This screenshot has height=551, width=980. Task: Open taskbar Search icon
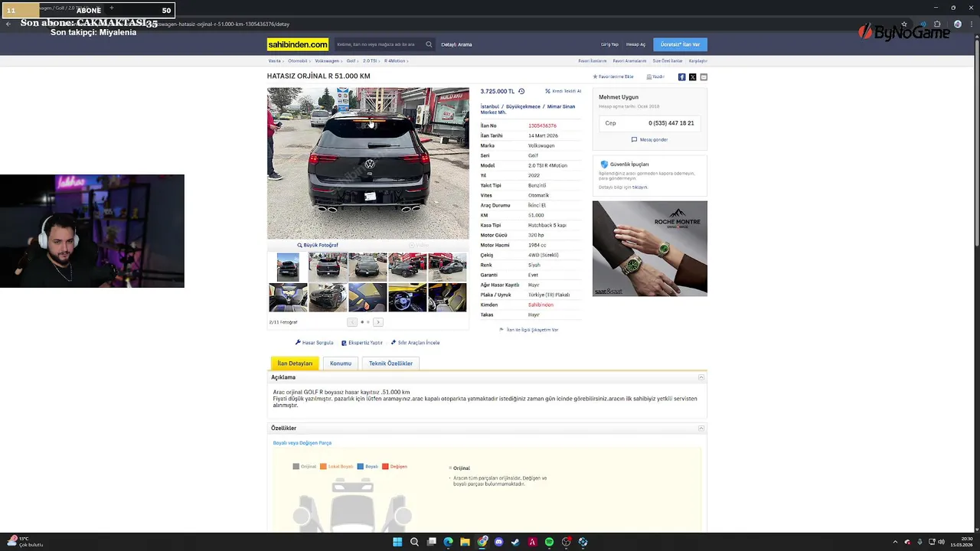point(414,542)
